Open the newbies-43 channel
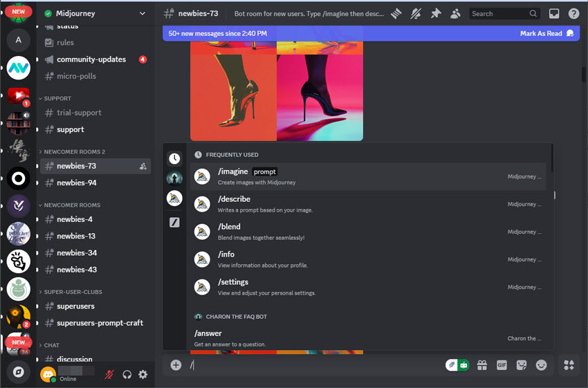Screen dimensions: 588x388 (x=95, y=270)
